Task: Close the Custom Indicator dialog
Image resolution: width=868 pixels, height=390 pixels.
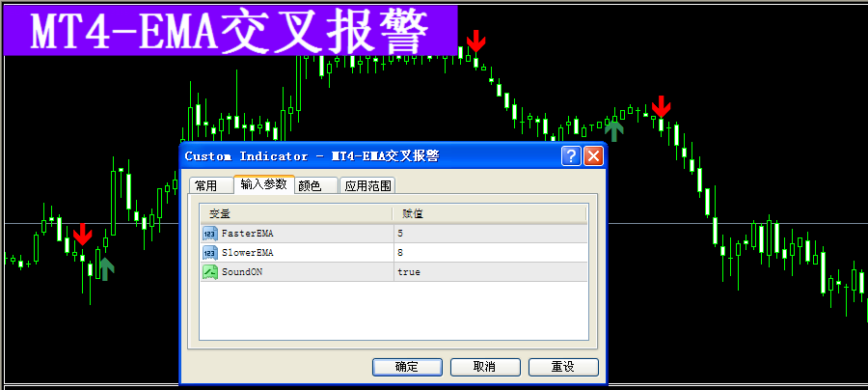Action: (x=593, y=156)
